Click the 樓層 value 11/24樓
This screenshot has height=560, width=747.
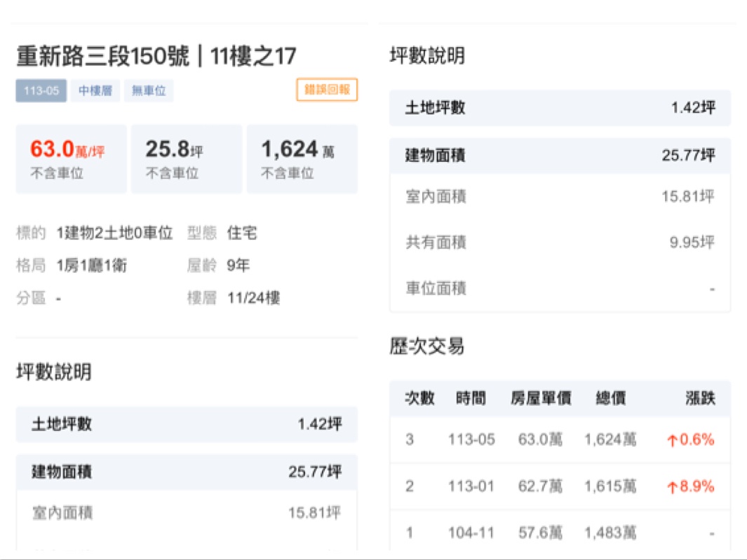(253, 299)
